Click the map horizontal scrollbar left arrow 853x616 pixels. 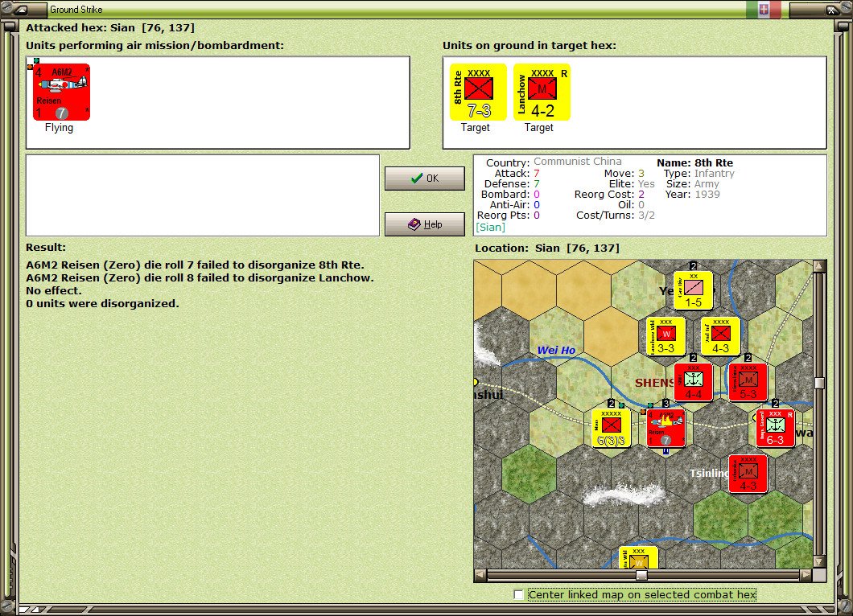click(x=480, y=575)
